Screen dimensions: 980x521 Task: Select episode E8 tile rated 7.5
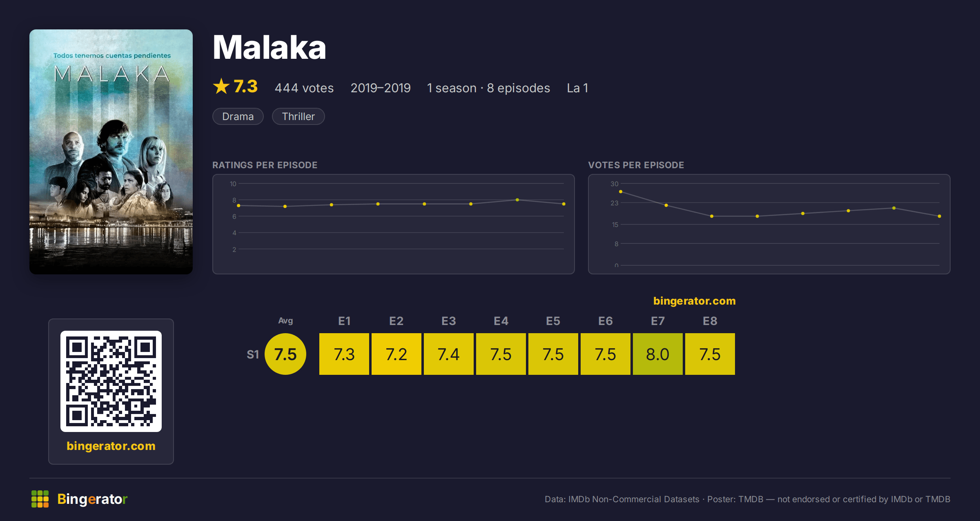click(710, 354)
